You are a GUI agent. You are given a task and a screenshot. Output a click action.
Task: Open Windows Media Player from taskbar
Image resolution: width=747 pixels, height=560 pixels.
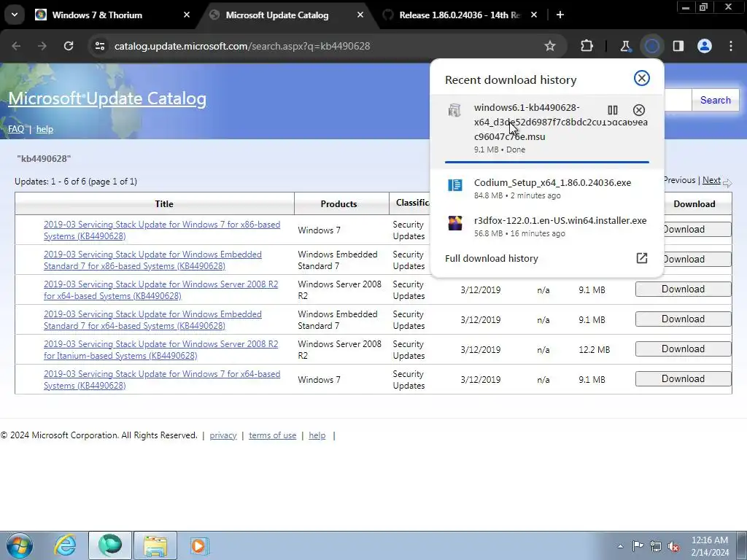coord(198,545)
